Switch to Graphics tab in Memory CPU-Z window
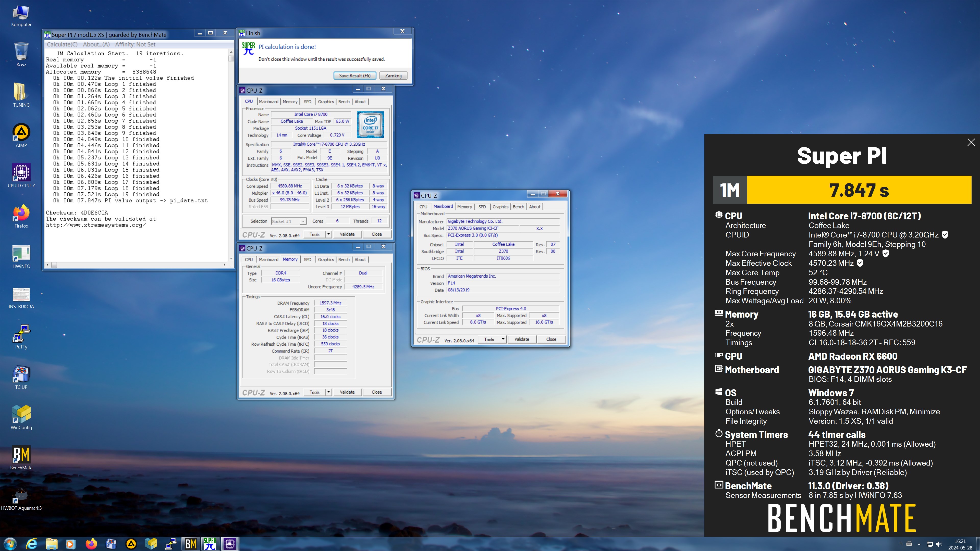Viewport: 980px width, 551px height. tap(326, 259)
